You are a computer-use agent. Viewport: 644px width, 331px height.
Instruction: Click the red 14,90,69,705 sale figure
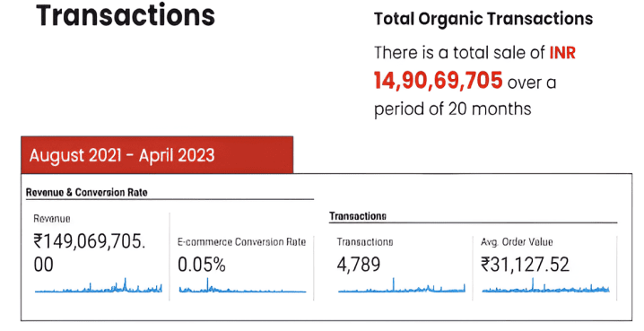(x=439, y=80)
